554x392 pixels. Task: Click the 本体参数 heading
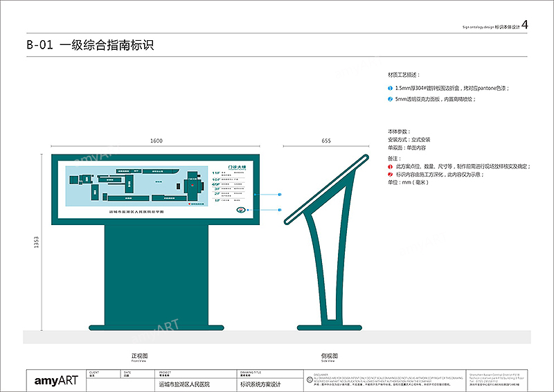coord(400,132)
